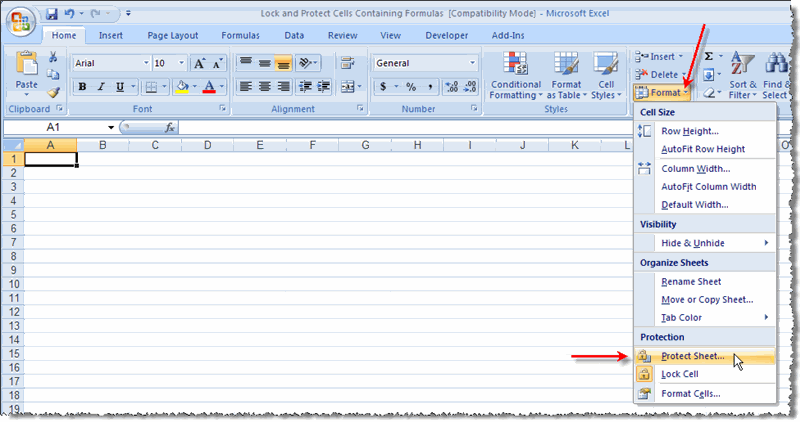Expand the Hide & Unhide submenu
Image resolution: width=800 pixels, height=422 pixels.
tap(706, 243)
